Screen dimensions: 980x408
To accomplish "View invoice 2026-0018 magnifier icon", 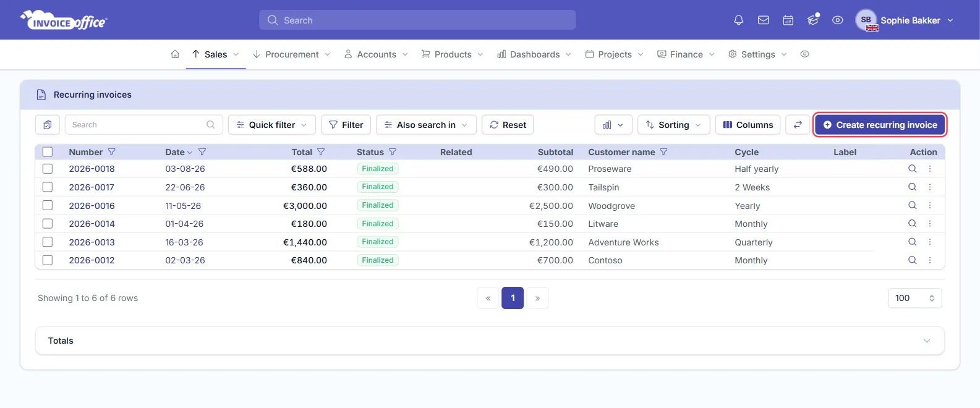I will (912, 169).
